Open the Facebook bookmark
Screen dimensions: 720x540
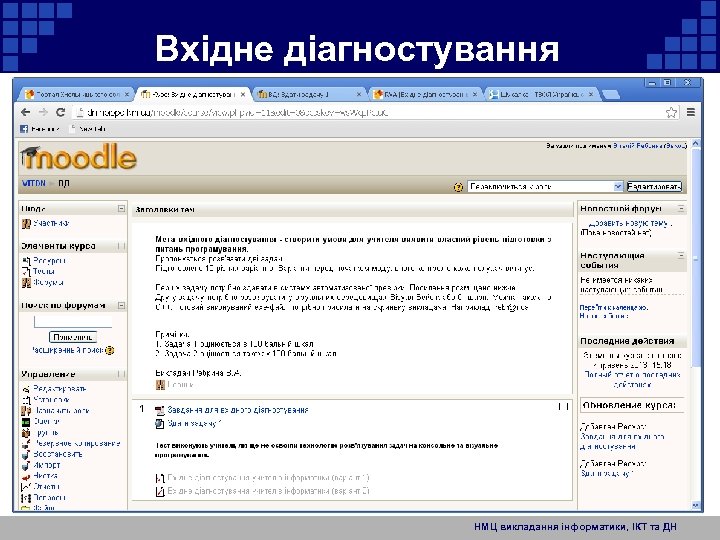click(x=39, y=129)
